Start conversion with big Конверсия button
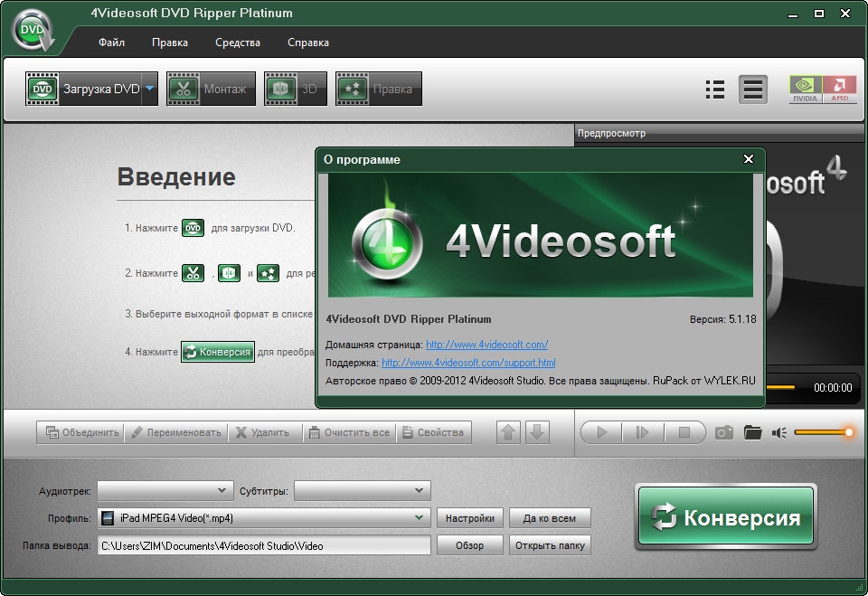The width and height of the screenshot is (868, 596). [725, 516]
